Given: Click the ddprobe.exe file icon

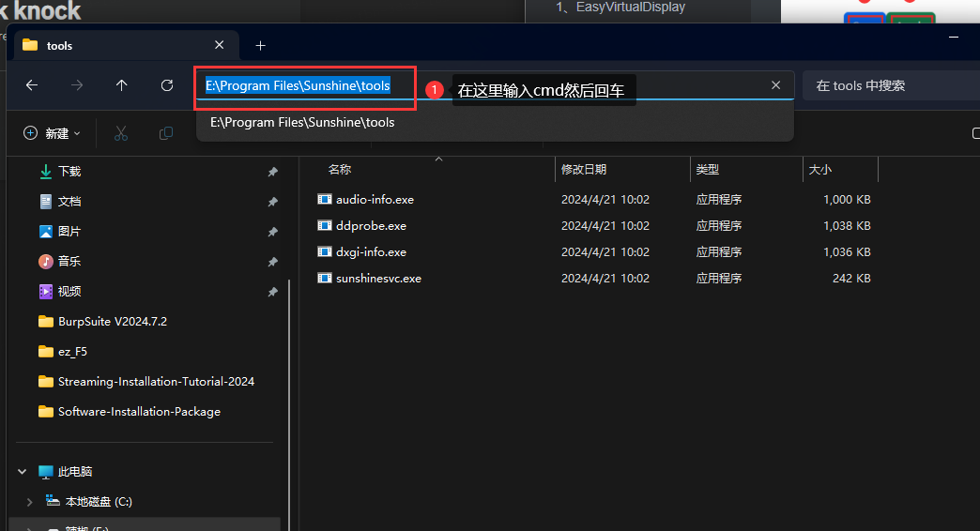Looking at the screenshot, I should tap(325, 225).
